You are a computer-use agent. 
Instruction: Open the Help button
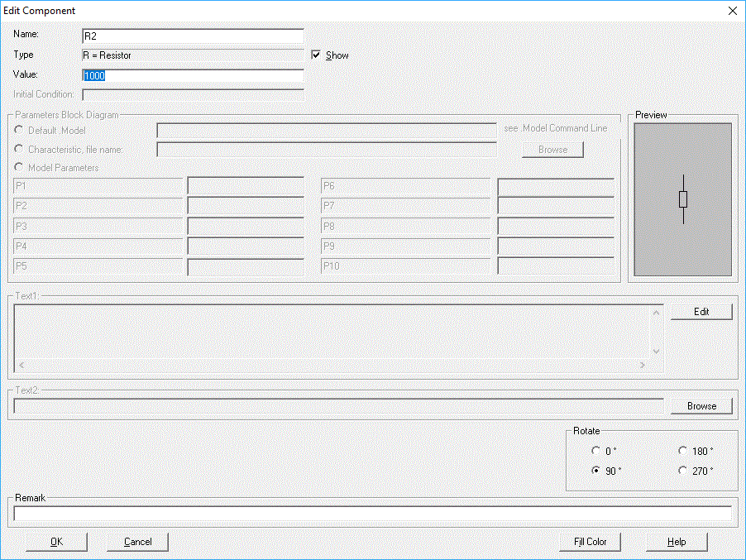(x=677, y=542)
